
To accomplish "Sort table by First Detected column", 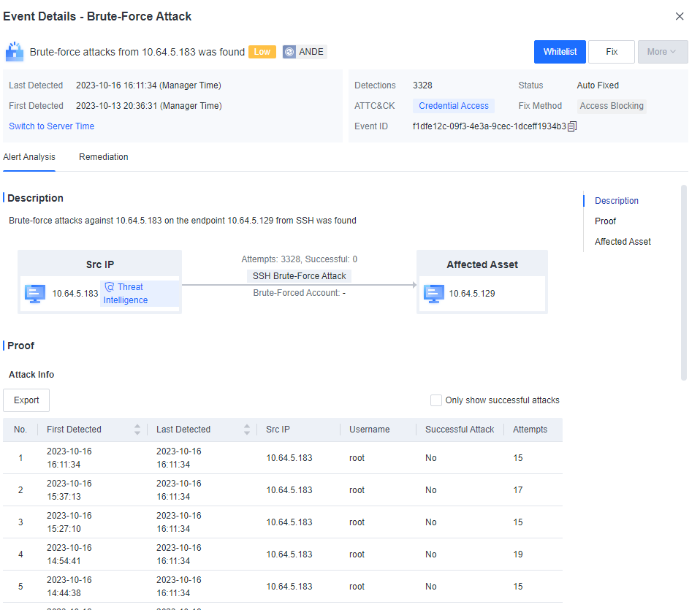I will point(137,430).
